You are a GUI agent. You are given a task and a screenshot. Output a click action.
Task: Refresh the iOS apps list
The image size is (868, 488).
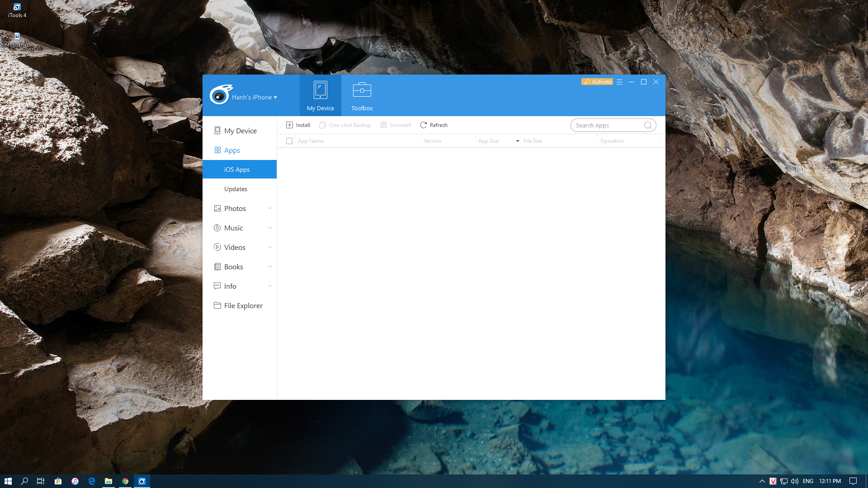[434, 125]
